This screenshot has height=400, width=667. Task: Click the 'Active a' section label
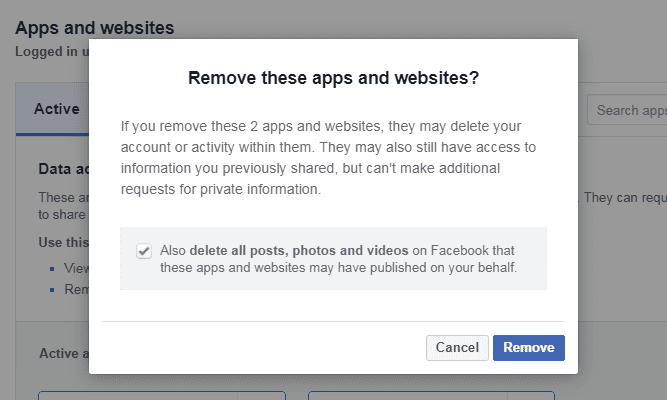pos(64,353)
